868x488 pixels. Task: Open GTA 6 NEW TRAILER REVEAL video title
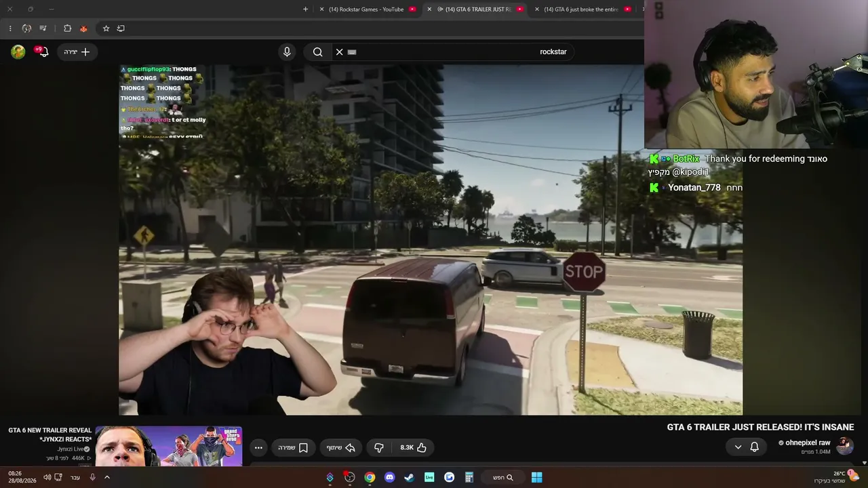[x=50, y=434]
